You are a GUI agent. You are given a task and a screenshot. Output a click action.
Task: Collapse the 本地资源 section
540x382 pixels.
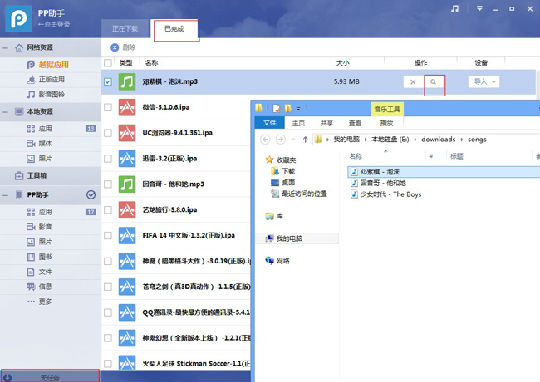pyautogui.click(x=5, y=112)
